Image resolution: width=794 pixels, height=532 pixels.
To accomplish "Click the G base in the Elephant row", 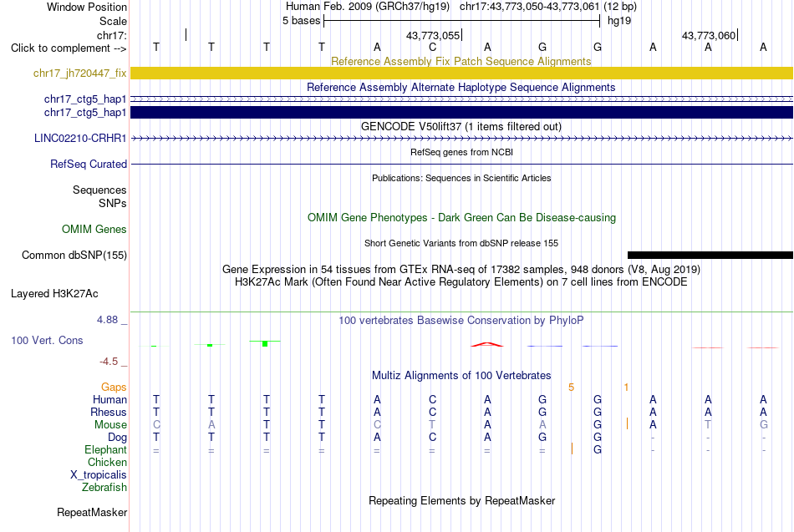I will [x=598, y=449].
